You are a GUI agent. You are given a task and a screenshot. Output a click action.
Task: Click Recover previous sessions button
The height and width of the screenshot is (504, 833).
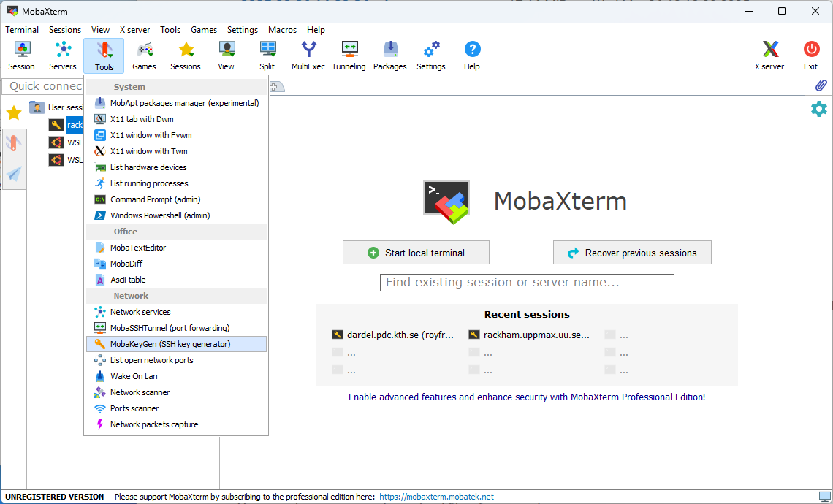[632, 253]
